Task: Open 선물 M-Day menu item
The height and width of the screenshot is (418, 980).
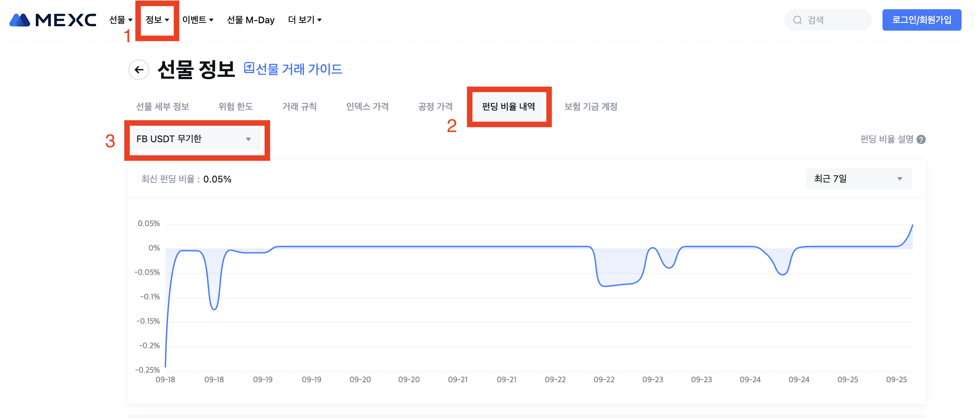Action: point(250,20)
